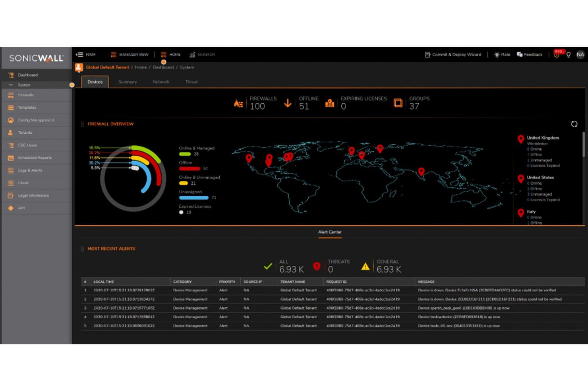Click the lightbulb tips icon in header

point(569,54)
